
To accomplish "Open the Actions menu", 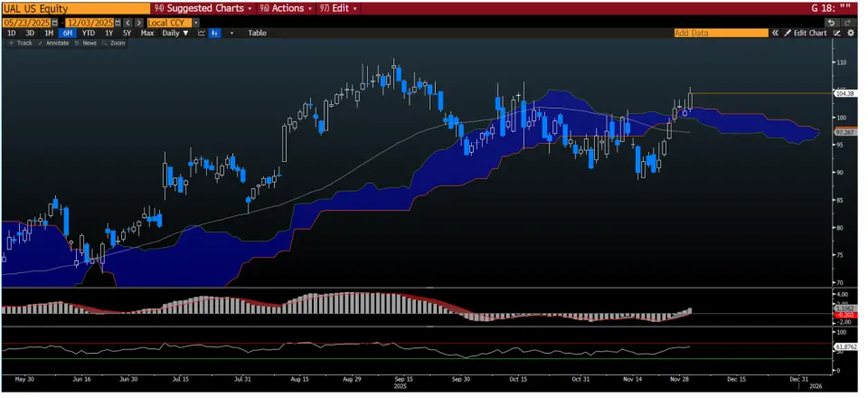I will (x=284, y=7).
